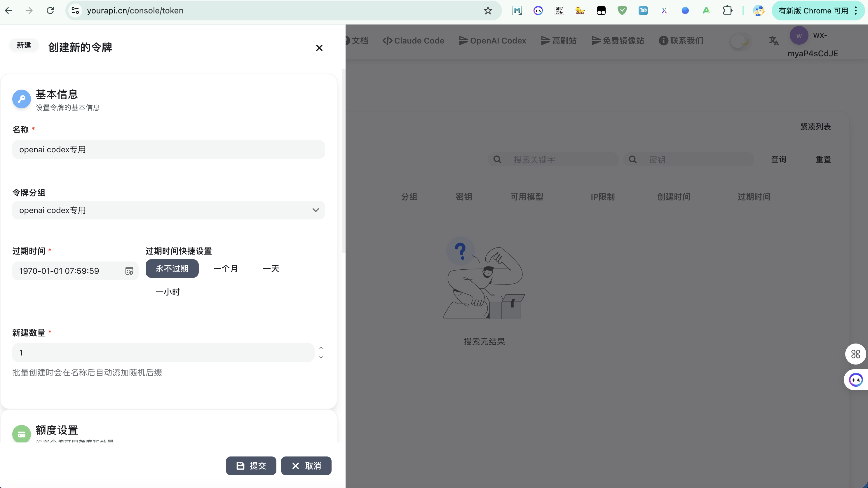Image resolution: width=868 pixels, height=488 pixels.
Task: Open the OpenAI Codex navigation item
Action: coord(492,41)
